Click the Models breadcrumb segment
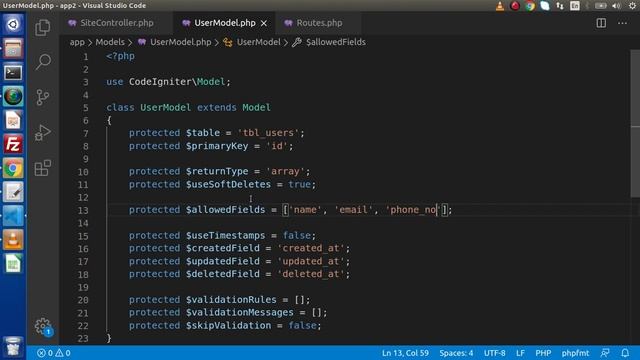This screenshot has height=360, width=640. pos(110,42)
